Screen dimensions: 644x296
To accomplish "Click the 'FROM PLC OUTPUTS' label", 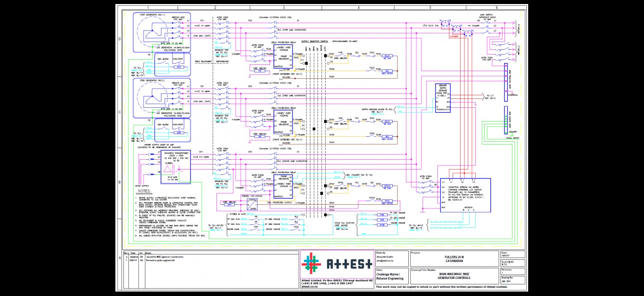I will coord(343,222).
